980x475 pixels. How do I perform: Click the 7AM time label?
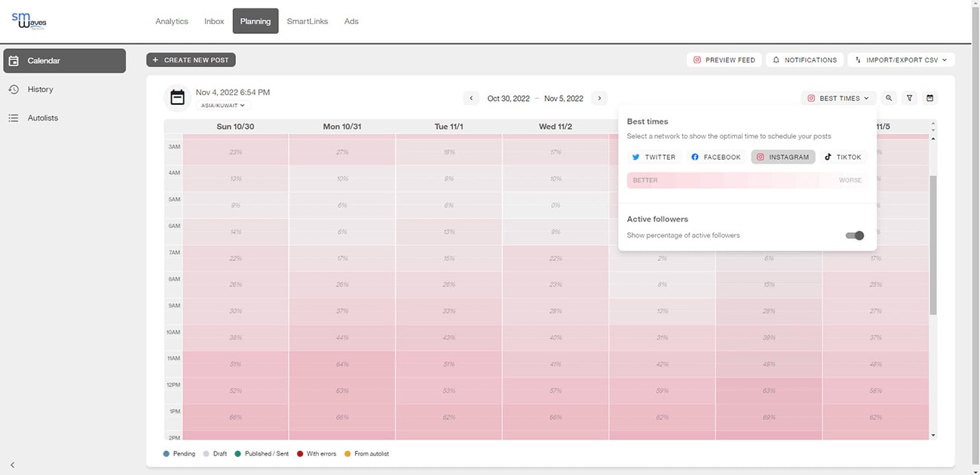[x=174, y=253]
